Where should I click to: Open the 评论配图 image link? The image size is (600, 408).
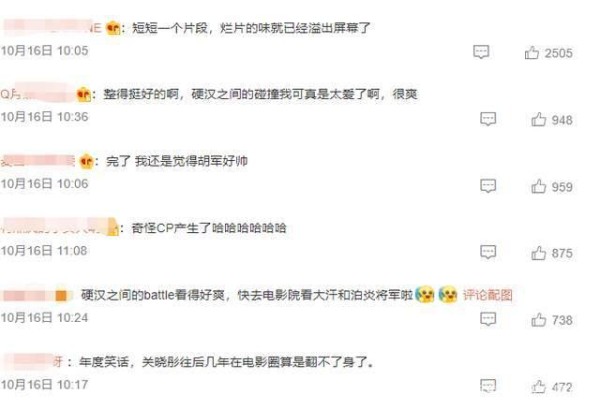pos(488,295)
